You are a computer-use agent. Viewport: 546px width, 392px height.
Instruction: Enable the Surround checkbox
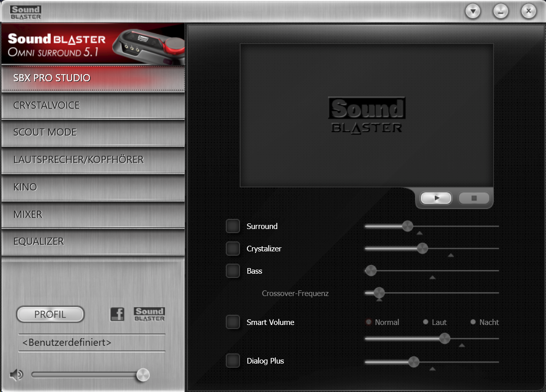[x=233, y=226]
